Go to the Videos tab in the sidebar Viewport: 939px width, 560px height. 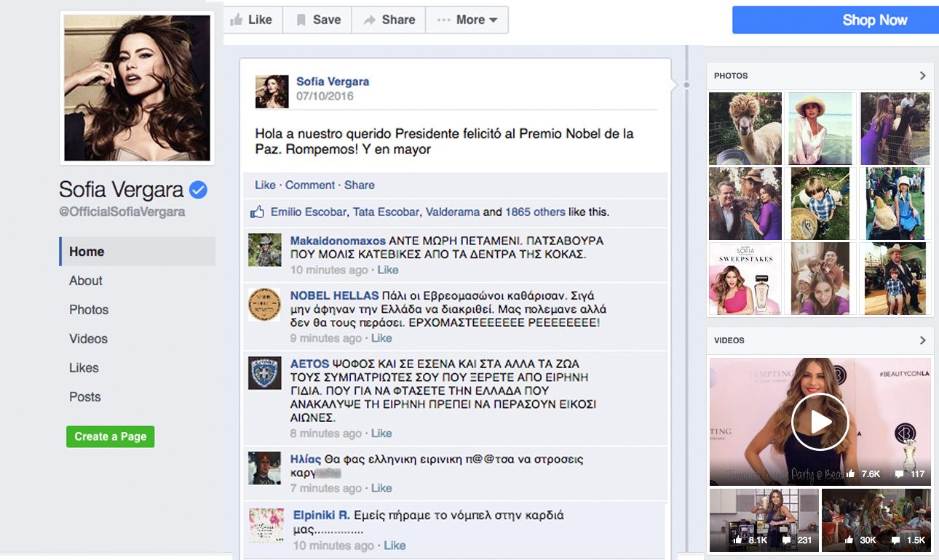(x=88, y=339)
